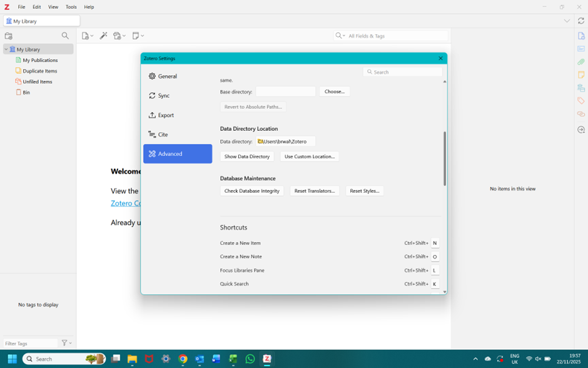Switch to Cite settings pane

click(178, 135)
